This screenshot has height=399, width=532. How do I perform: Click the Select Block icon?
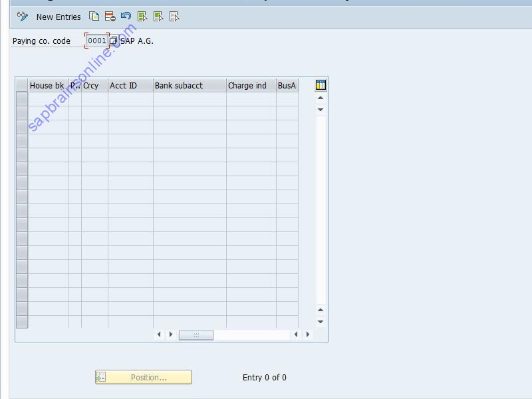(158, 17)
